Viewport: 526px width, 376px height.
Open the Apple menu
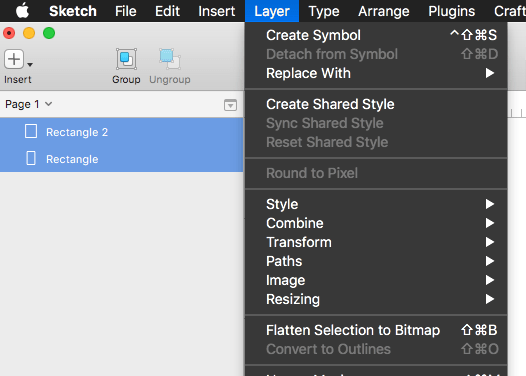click(x=22, y=11)
